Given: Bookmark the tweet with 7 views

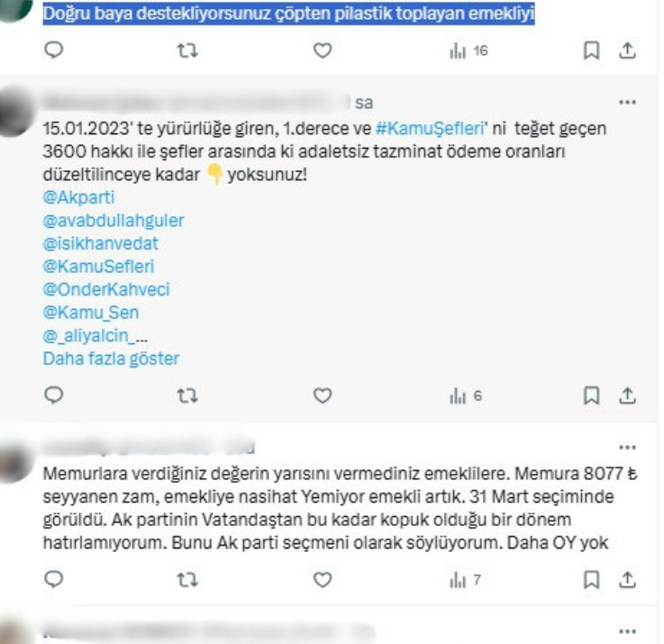Looking at the screenshot, I should [x=591, y=580].
